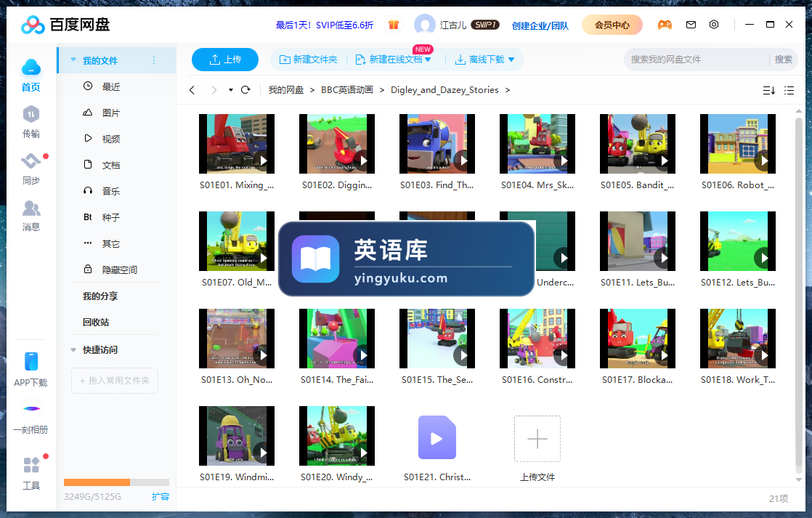Focus the 搜索我的网盘文件 search field
Screen dimensions: 812x518
(x=697, y=60)
